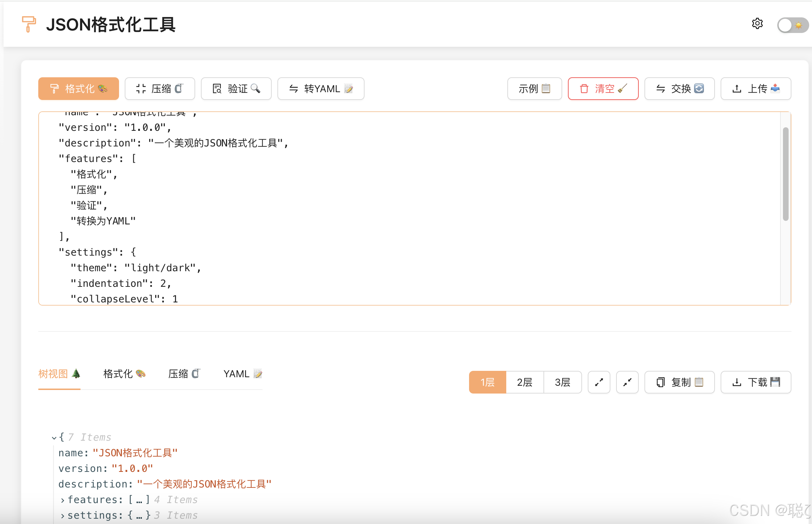Select the 3层 collapse level
The image size is (812, 524).
coord(562,382)
